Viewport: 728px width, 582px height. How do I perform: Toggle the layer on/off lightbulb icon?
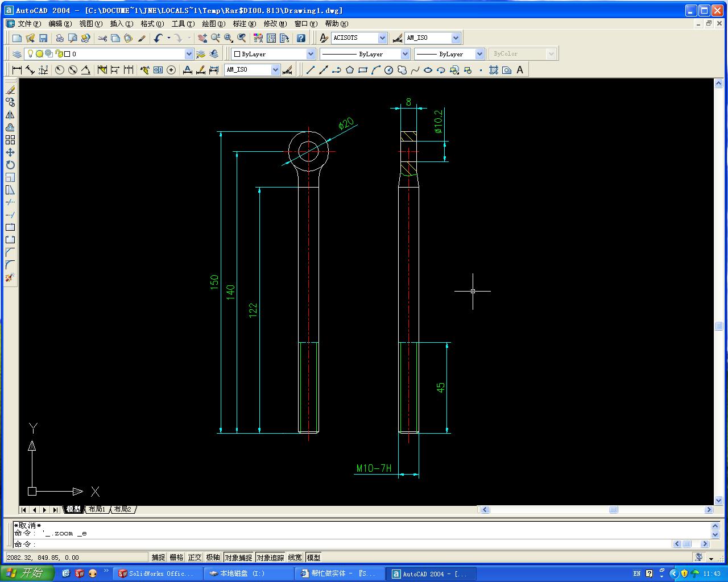point(31,54)
